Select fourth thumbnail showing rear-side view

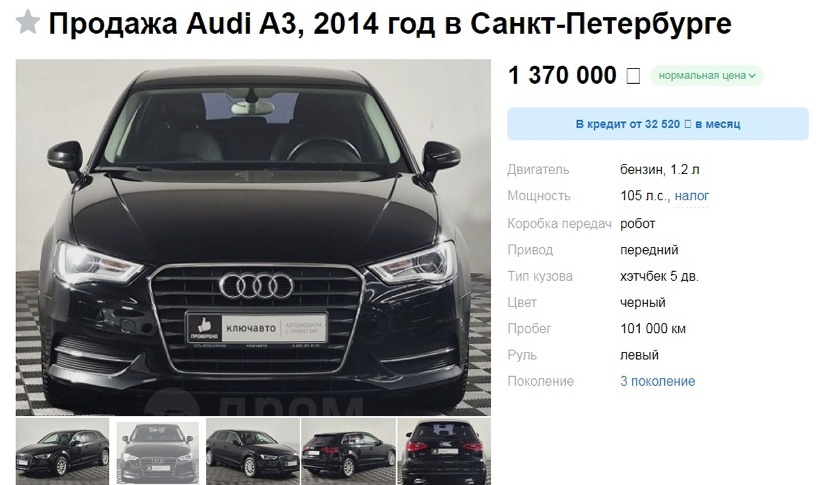click(x=348, y=452)
